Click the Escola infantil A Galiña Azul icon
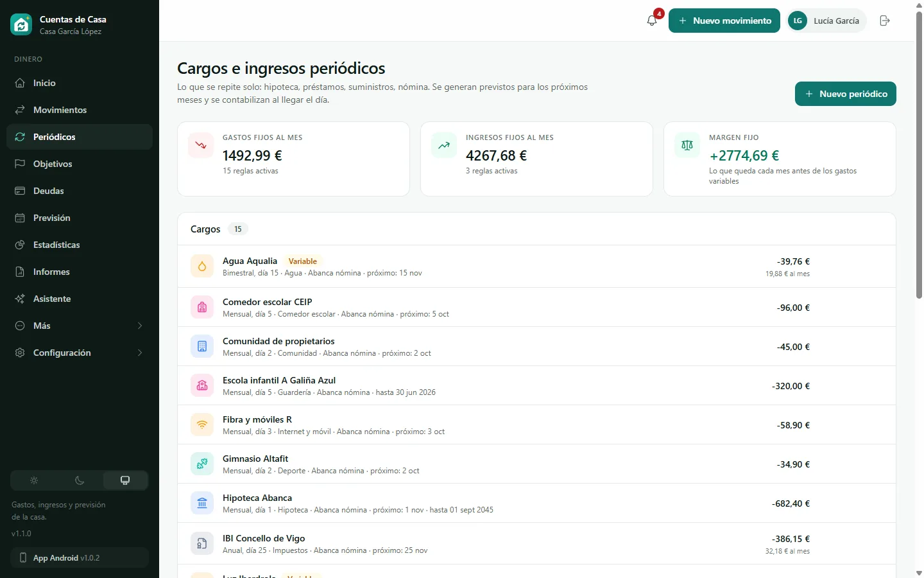This screenshot has width=924, height=578. (202, 385)
